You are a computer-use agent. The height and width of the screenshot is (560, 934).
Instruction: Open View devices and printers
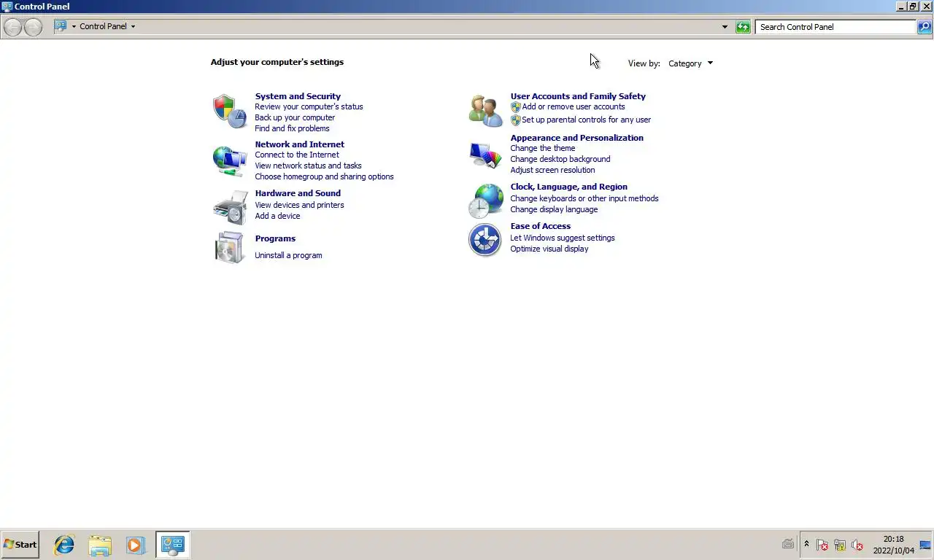[299, 205]
